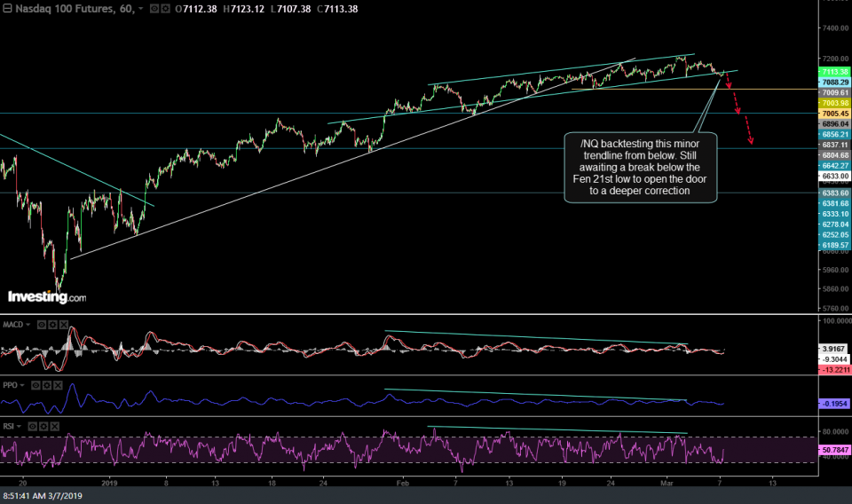Expand the RSI indicator dropdown arrow
Viewport: 852px width, 504px height.
click(x=19, y=426)
